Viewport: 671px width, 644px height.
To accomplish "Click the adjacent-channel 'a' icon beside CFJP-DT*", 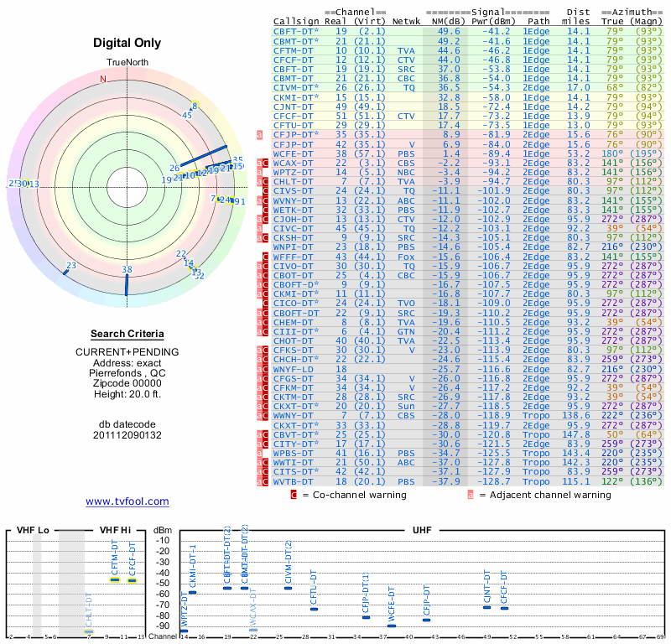I will [259, 135].
